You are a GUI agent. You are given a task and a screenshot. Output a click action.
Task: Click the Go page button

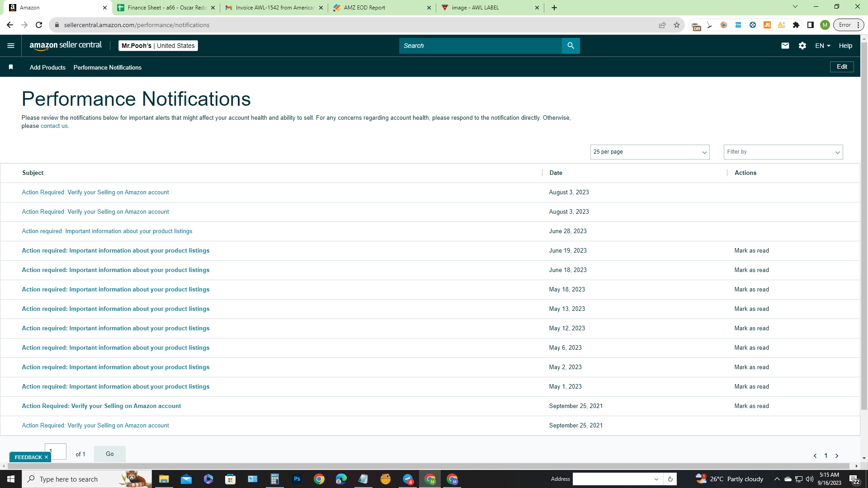pyautogui.click(x=110, y=454)
